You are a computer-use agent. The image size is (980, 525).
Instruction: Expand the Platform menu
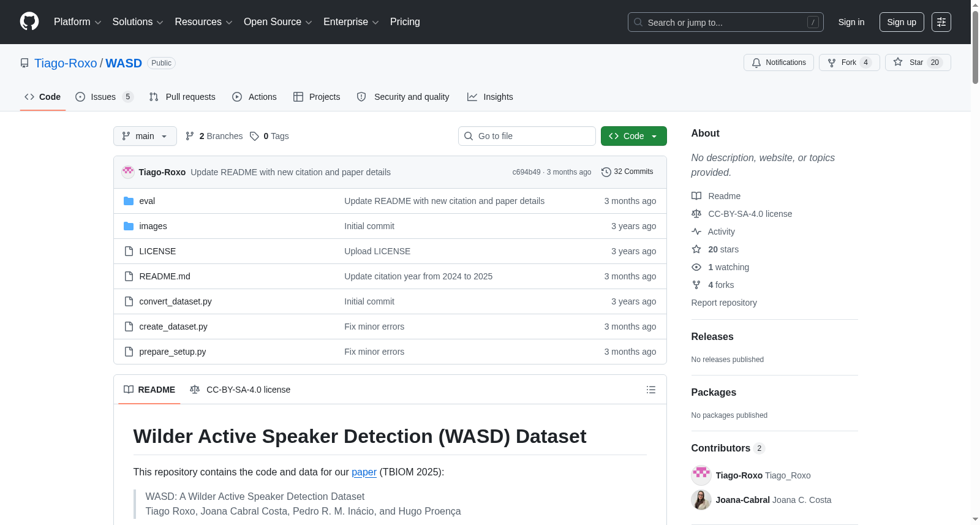click(x=78, y=22)
